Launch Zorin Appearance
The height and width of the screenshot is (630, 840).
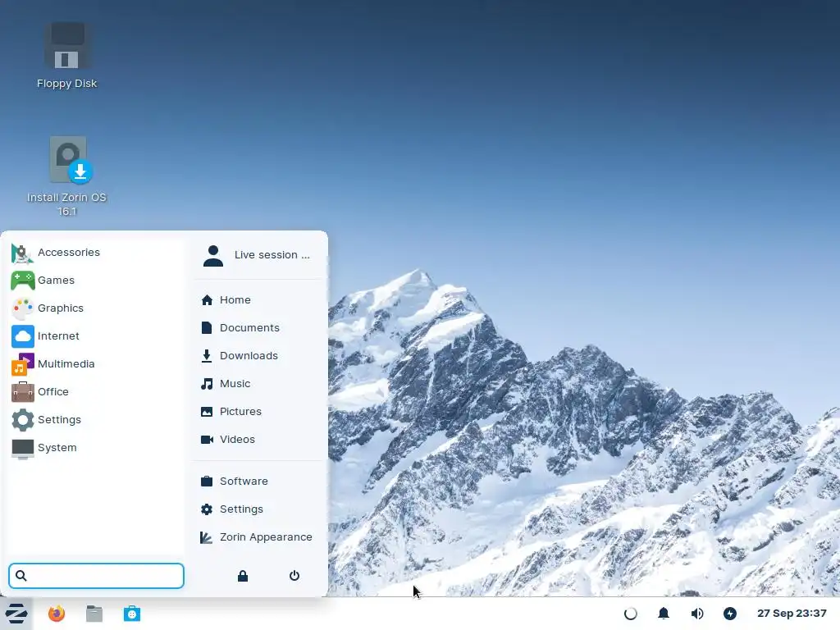click(258, 536)
